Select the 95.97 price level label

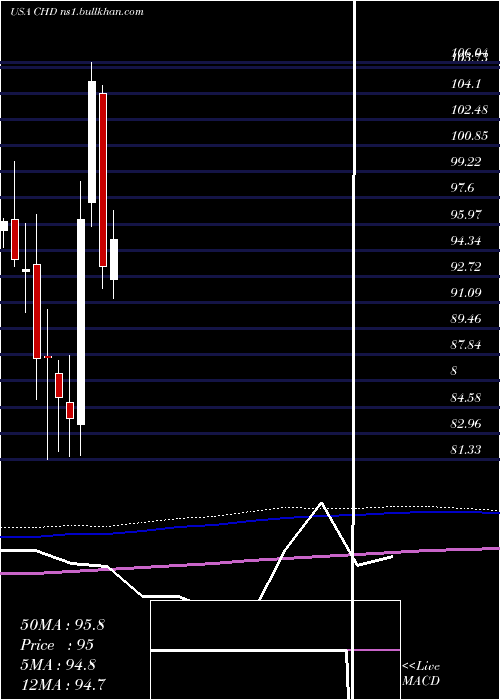click(466, 214)
